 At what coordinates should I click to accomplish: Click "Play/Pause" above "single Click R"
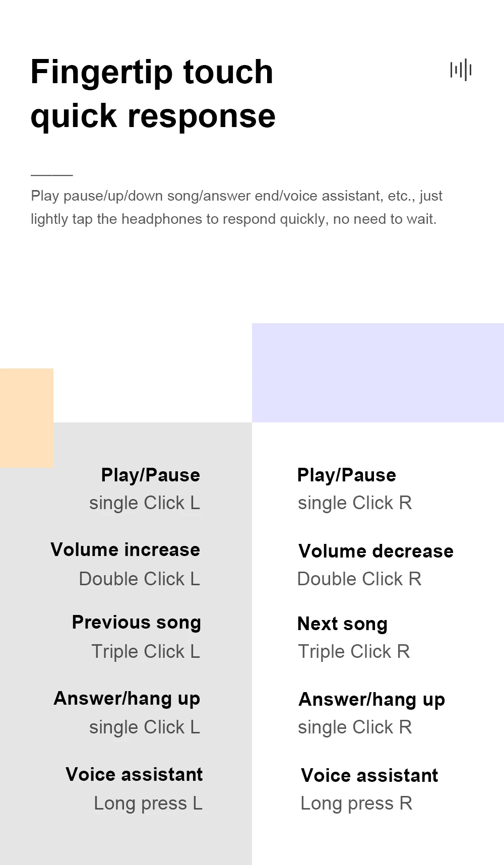346,475
